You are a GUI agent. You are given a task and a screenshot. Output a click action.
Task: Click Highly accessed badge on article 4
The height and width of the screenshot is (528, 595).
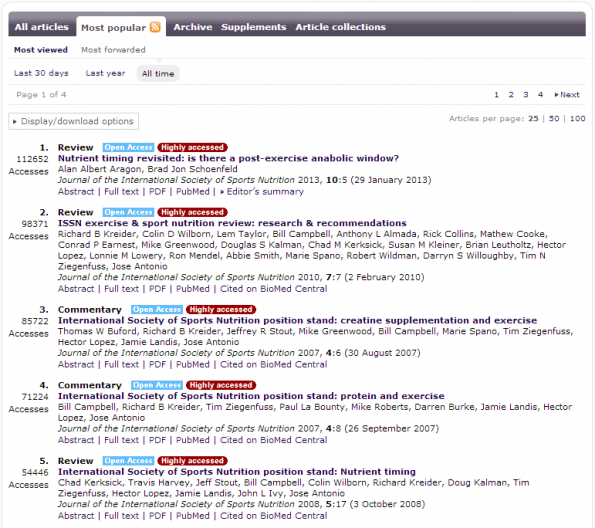[221, 385]
